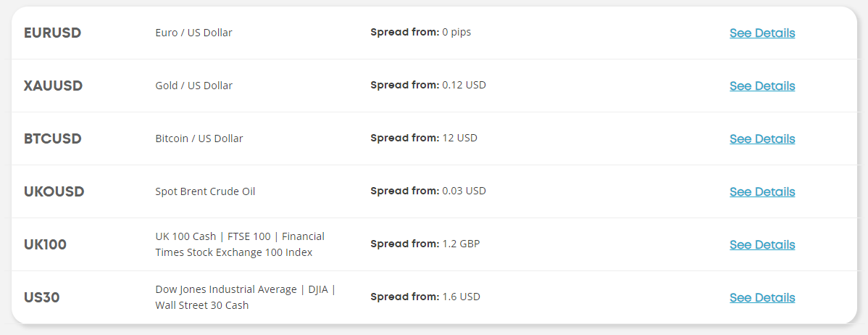
Task: Open See Details for UKOUSD
Action: tap(762, 191)
